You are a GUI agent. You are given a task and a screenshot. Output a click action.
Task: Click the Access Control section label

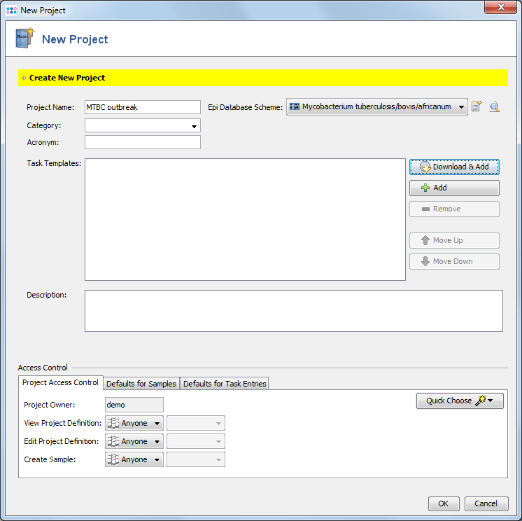click(43, 368)
